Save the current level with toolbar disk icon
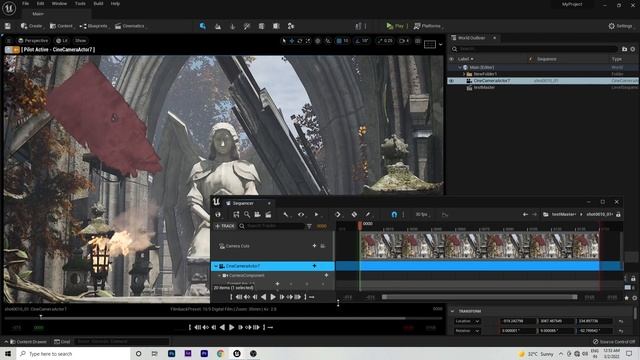This screenshot has width=640, height=360. [8, 26]
